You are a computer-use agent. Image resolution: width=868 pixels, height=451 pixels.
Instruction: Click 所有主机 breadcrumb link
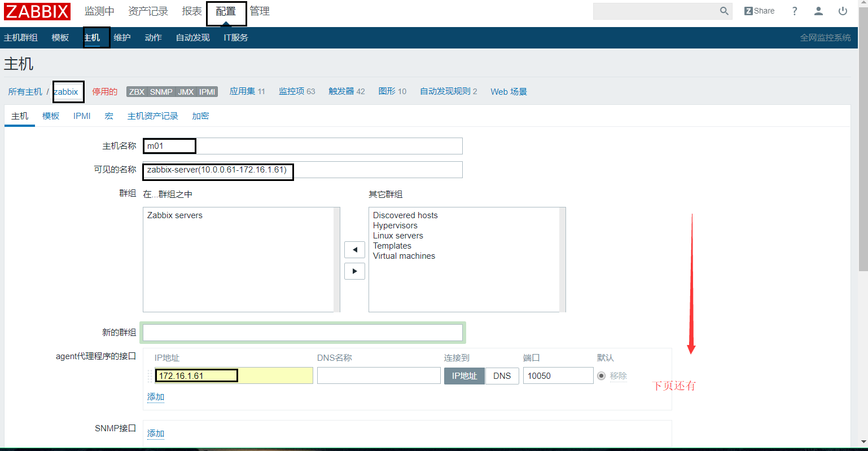[25, 92]
